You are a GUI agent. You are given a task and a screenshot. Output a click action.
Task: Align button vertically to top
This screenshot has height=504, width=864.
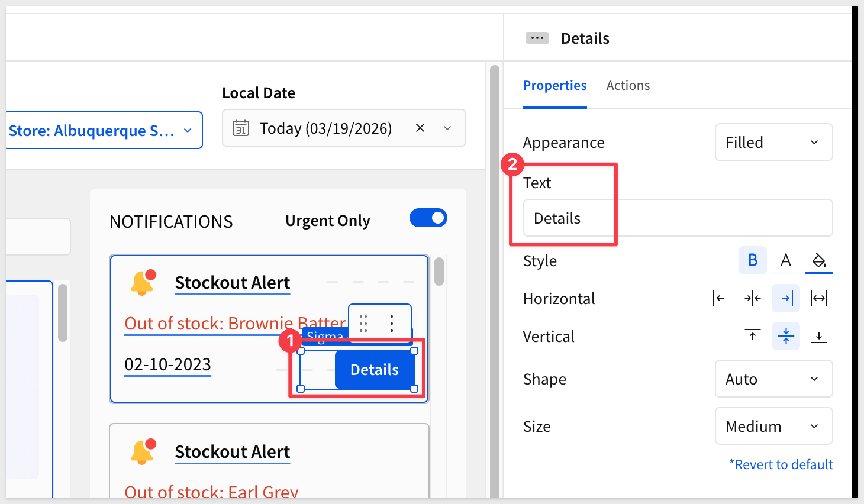click(752, 336)
